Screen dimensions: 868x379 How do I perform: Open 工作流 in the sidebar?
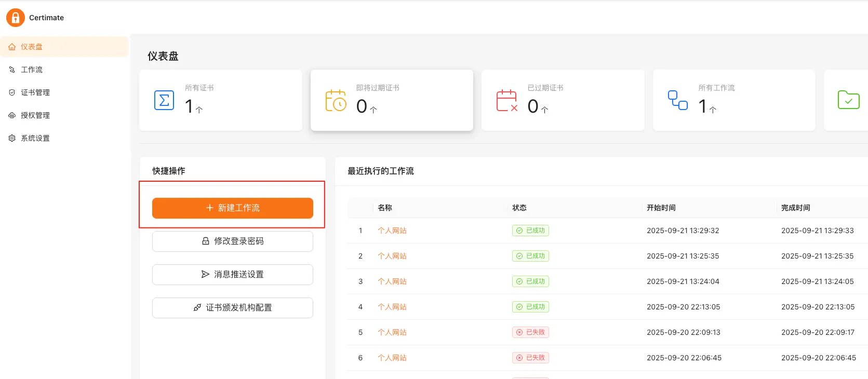click(32, 70)
